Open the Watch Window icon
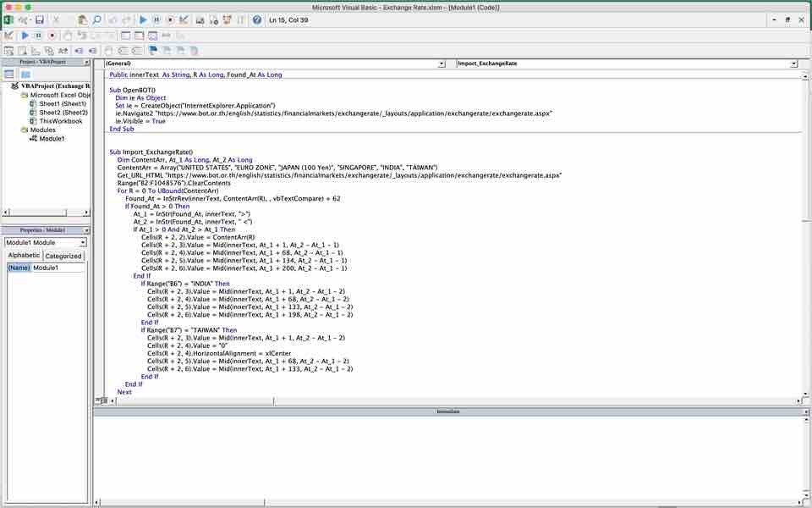This screenshot has height=508, width=812. point(153,36)
